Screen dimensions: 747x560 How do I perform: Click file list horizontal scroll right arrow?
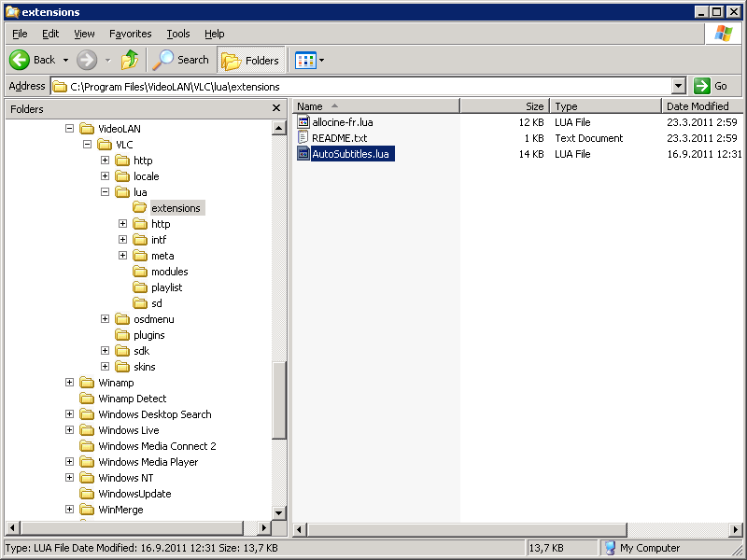(735, 529)
